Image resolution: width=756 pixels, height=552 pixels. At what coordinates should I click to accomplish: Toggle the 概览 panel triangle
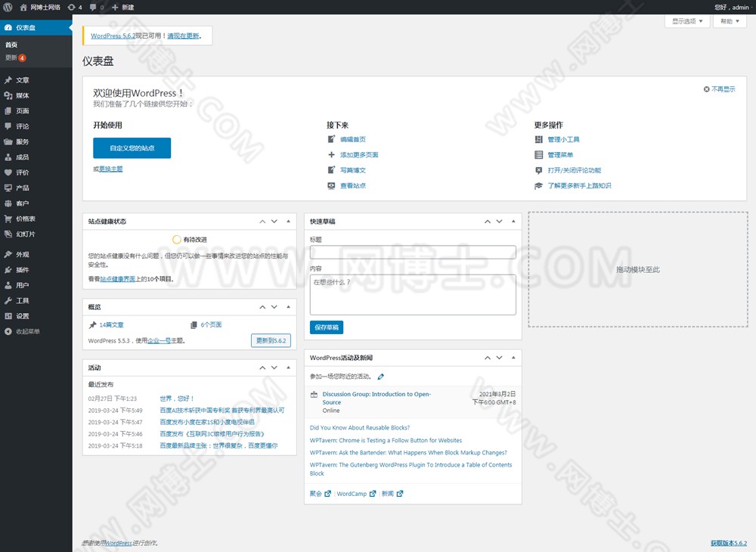(x=288, y=306)
